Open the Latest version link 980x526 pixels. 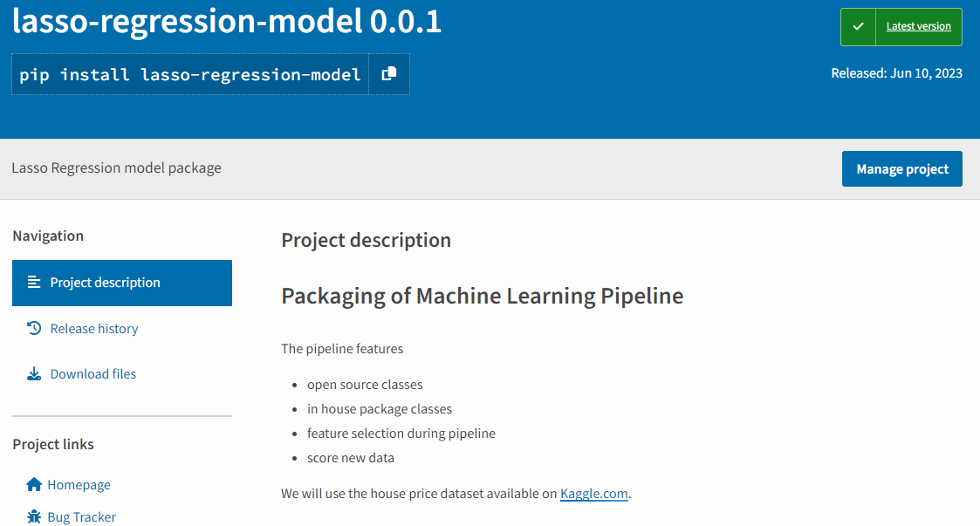point(918,27)
